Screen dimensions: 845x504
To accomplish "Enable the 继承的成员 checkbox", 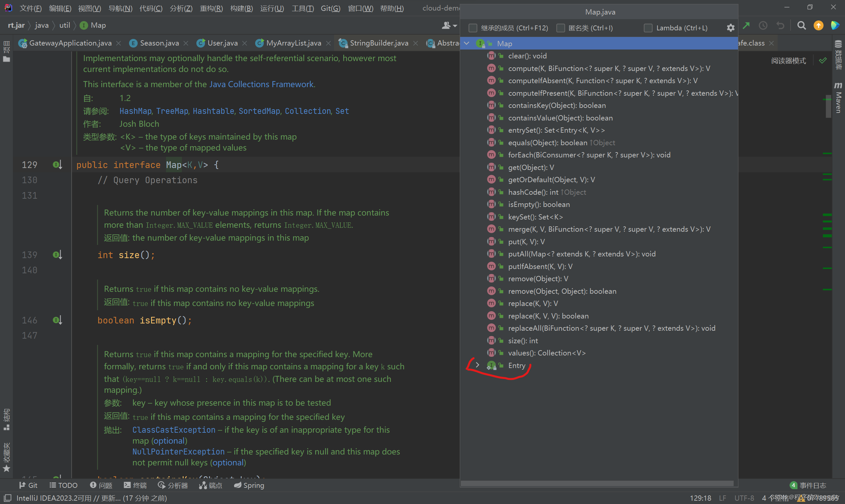I will [x=473, y=28].
